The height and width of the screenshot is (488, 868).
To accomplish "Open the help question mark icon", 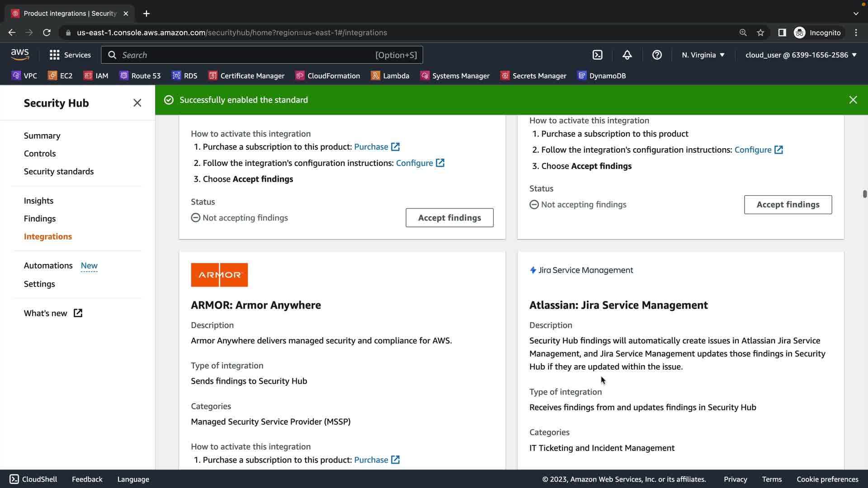I will [x=657, y=55].
